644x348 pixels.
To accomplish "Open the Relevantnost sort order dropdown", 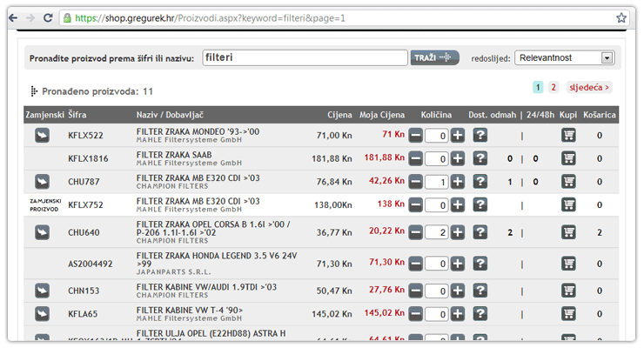I will 564,58.
